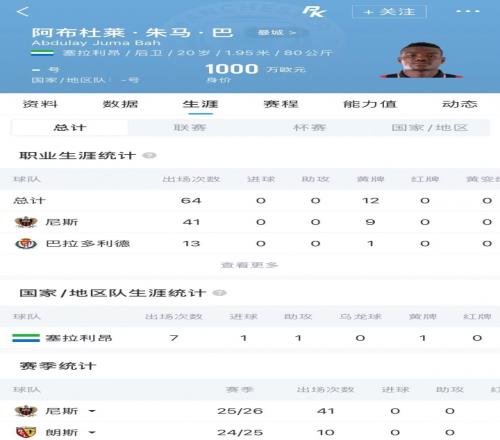Viewport: 500px width, 440px height.
Task: Click the Sierra Leone flag in national stats
Action: (x=26, y=338)
